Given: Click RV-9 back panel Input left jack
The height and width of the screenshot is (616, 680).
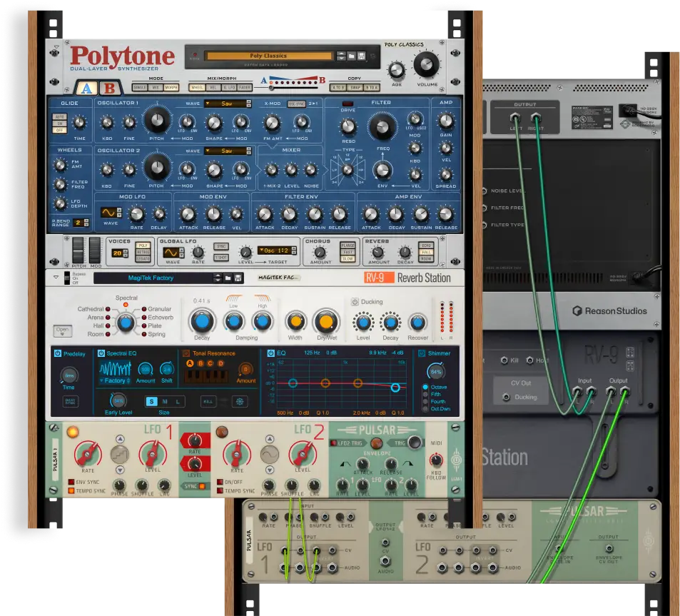Looking at the screenshot, I should coord(577,392).
